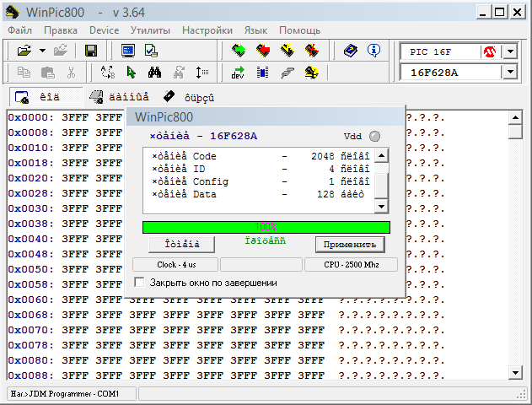This screenshot has width=532, height=405.
Task: Program the chip using the red arrow icon
Action: click(263, 51)
